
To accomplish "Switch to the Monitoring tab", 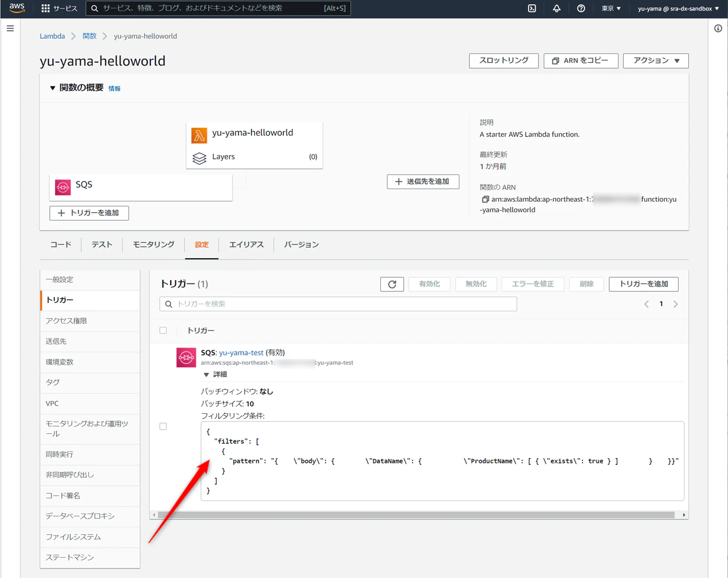I will click(153, 245).
